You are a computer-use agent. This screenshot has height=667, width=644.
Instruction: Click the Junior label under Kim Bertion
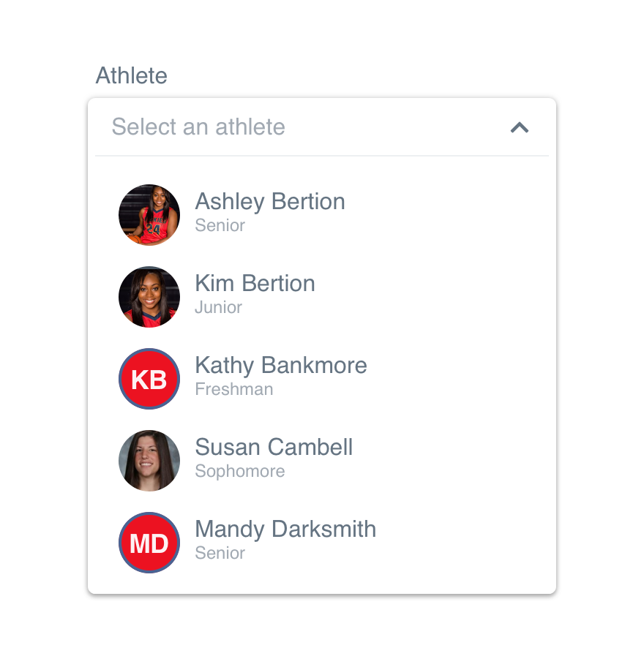click(x=218, y=307)
